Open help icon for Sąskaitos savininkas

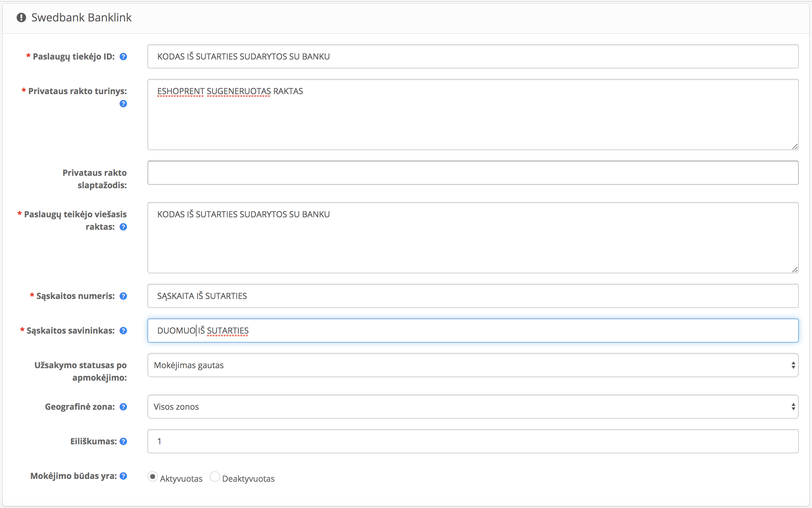(123, 330)
